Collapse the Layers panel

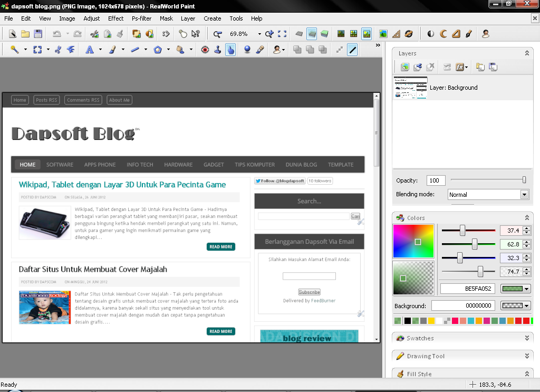coord(527,53)
